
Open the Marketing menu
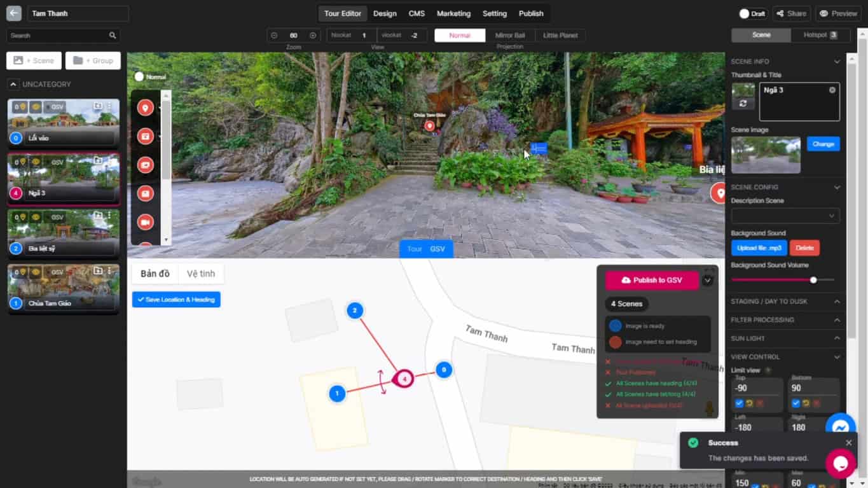[x=453, y=13]
